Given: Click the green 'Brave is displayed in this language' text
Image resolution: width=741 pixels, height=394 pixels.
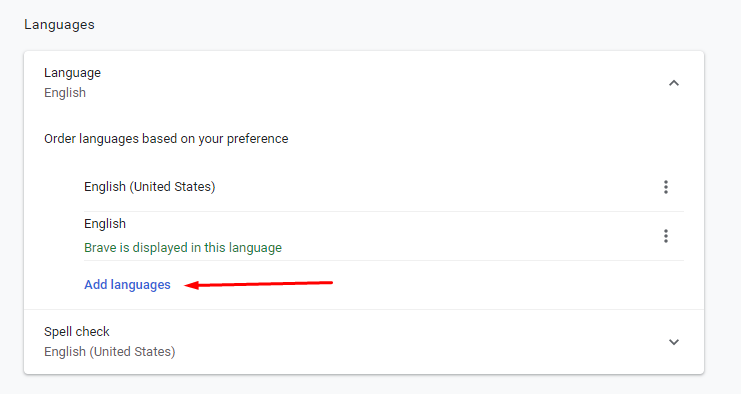Looking at the screenshot, I should [x=183, y=248].
